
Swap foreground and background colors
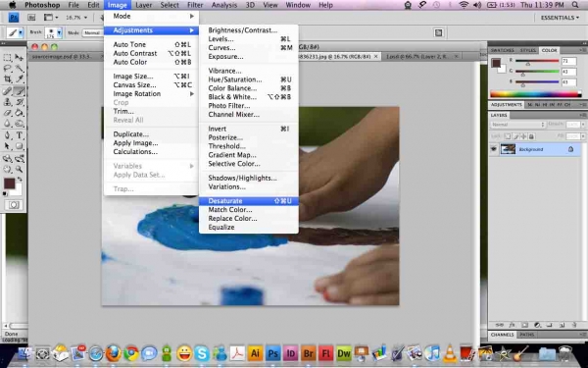click(x=20, y=180)
